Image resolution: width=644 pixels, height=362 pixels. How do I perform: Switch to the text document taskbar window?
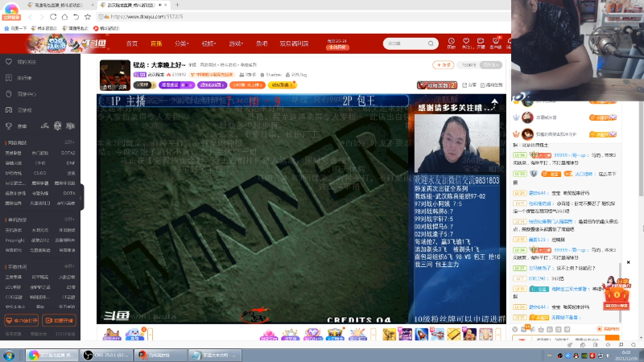[215, 355]
